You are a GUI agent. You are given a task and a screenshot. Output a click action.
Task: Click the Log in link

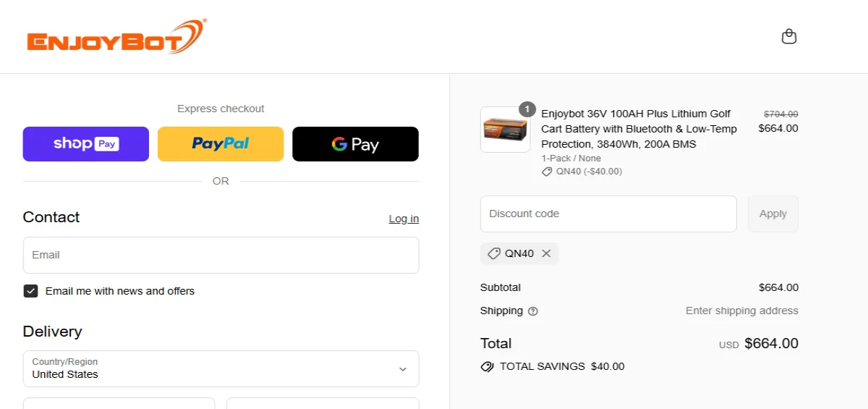(x=404, y=219)
